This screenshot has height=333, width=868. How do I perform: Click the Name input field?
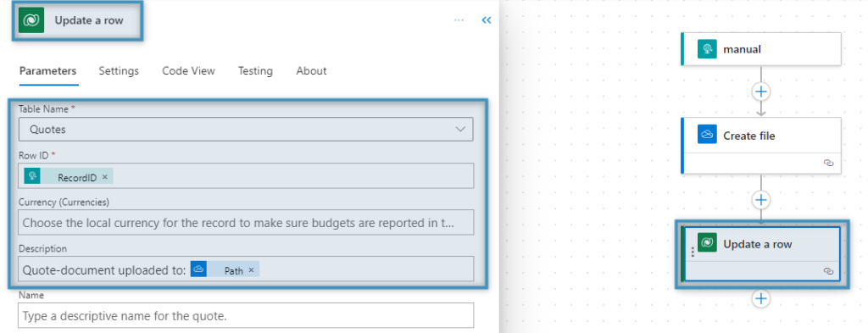(x=246, y=315)
